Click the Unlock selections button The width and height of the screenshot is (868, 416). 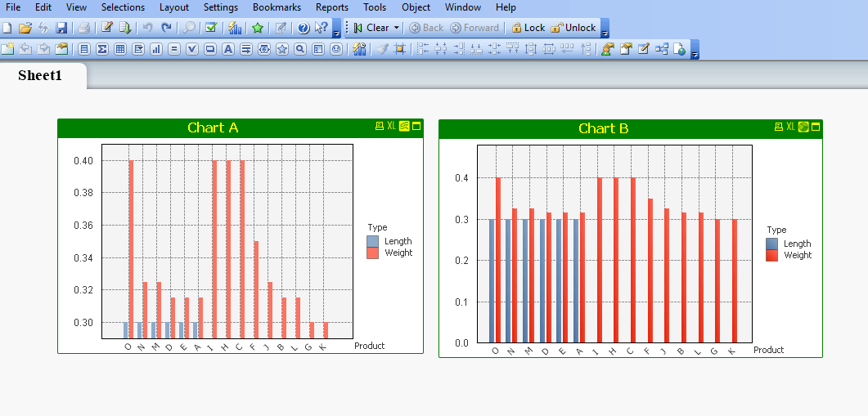(573, 28)
